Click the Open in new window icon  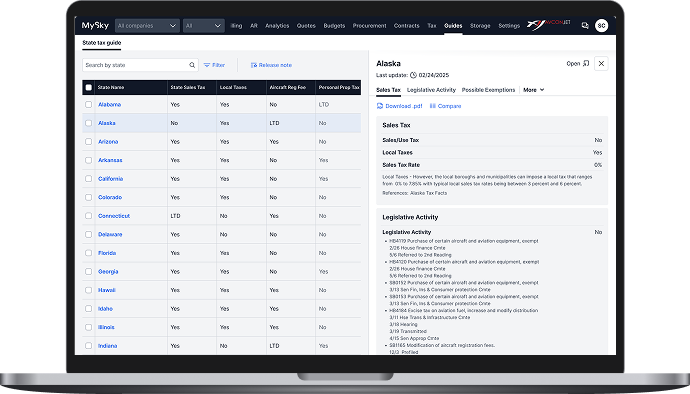pyautogui.click(x=586, y=63)
